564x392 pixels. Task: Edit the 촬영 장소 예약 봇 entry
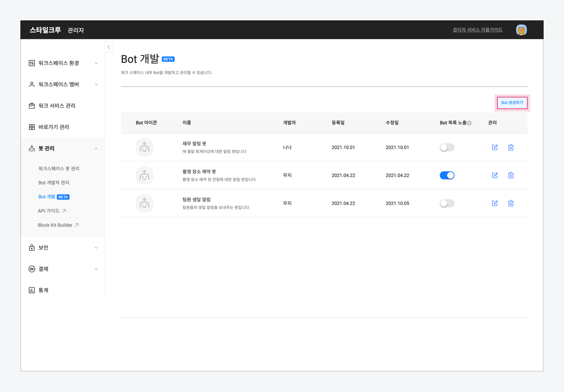tap(495, 175)
